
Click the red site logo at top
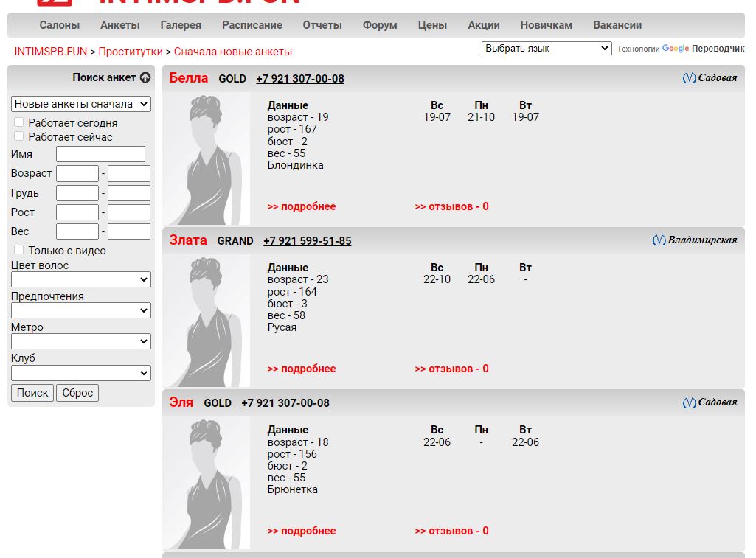(55, 2)
